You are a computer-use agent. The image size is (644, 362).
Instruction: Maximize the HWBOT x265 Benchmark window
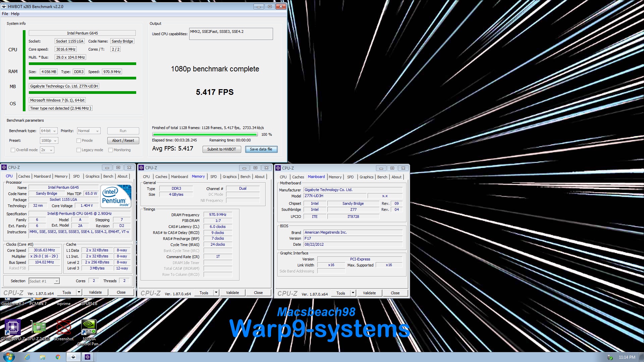pyautogui.click(x=270, y=6)
